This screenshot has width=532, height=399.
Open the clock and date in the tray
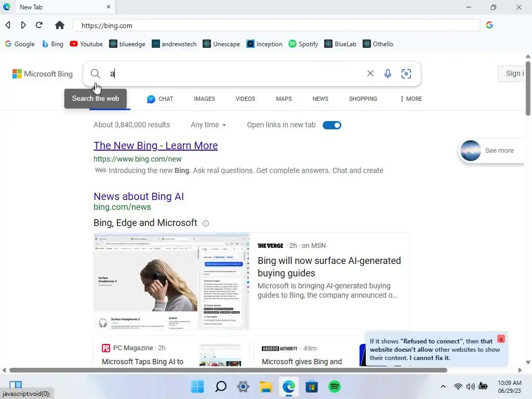(x=509, y=387)
